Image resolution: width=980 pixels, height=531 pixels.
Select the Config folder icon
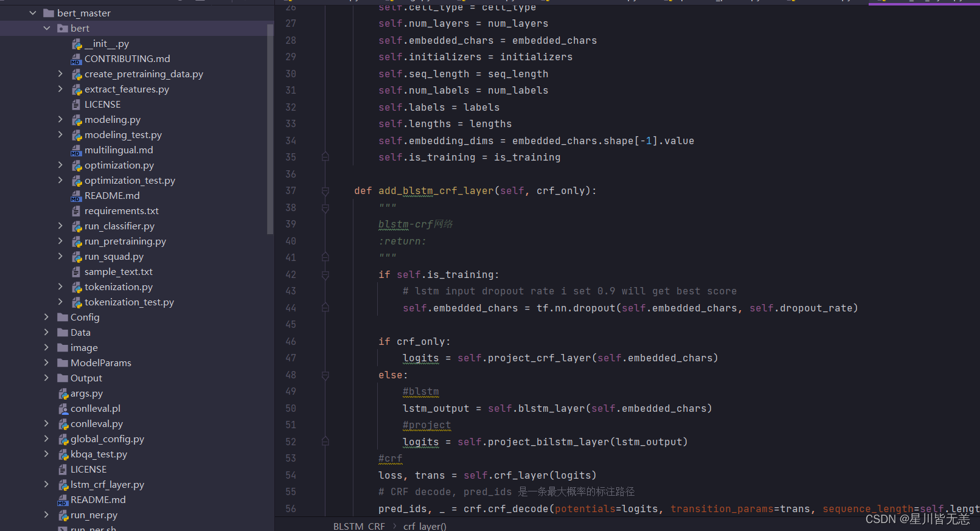(x=63, y=317)
